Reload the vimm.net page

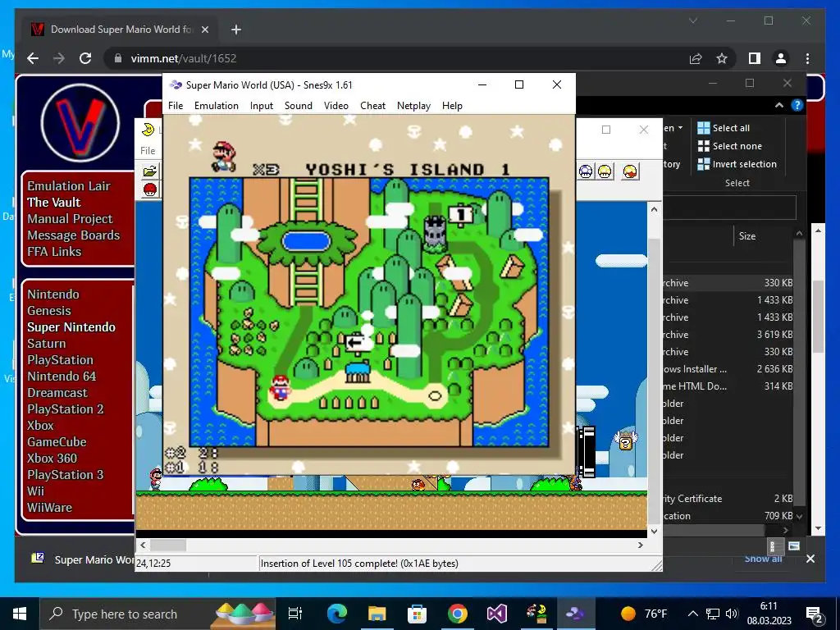coord(85,58)
